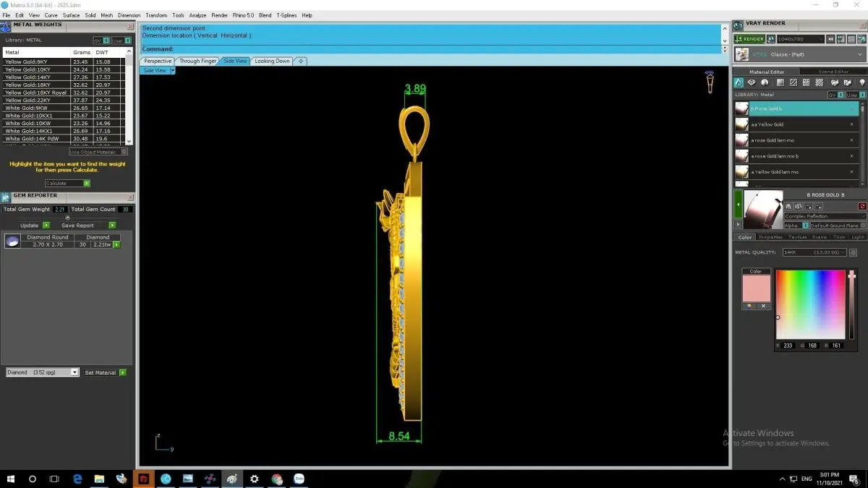Image resolution: width=868 pixels, height=488 pixels.
Task: Select the rough mesh materials icon
Action: pyautogui.click(x=819, y=82)
